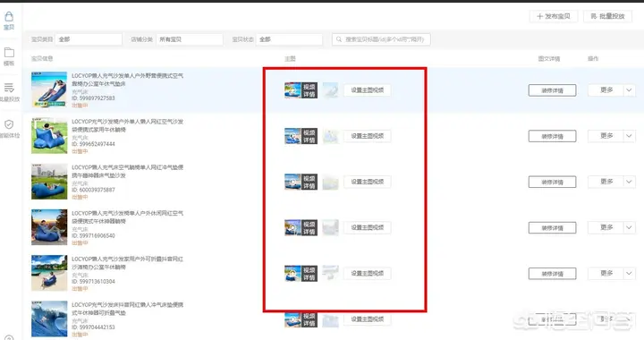Click the 批量投放 button at top right
Viewport: 644px width, 340px height.
click(x=607, y=16)
